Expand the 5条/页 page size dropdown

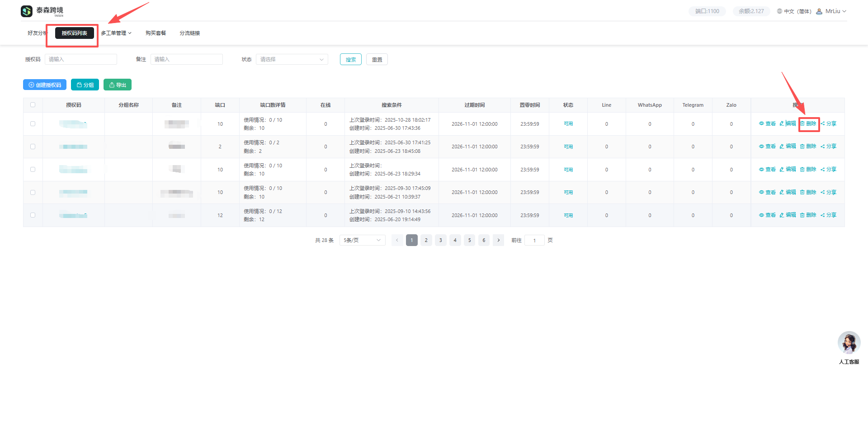tap(362, 240)
